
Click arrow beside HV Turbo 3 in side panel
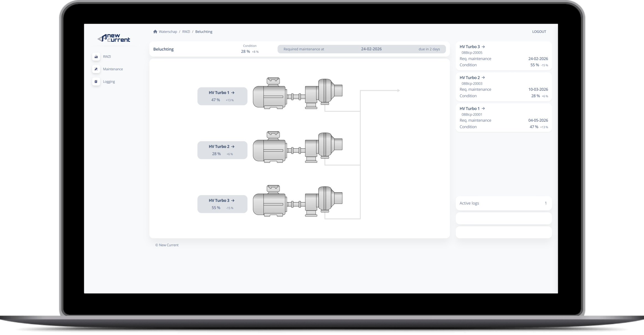point(483,47)
